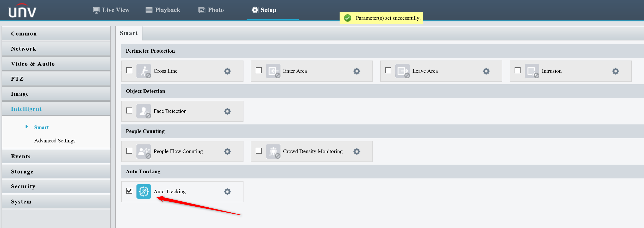Open Auto Tracking settings gear
Screen dimensions: 644x228
click(x=227, y=191)
